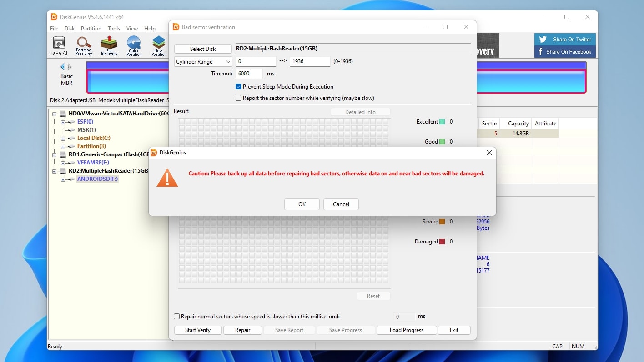Confirm the backup caution with OK

pos(302,204)
